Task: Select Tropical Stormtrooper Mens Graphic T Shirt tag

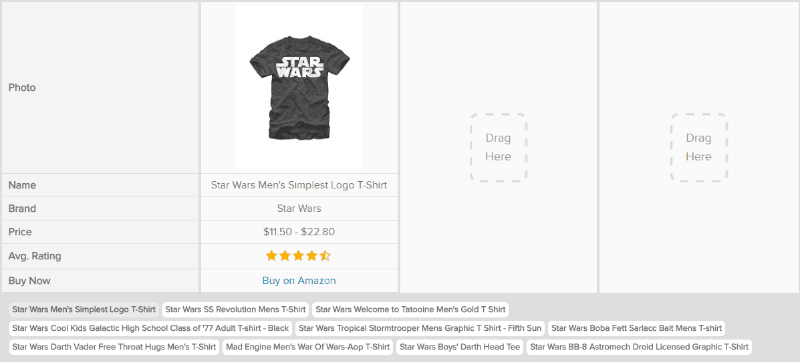Action: (x=420, y=328)
